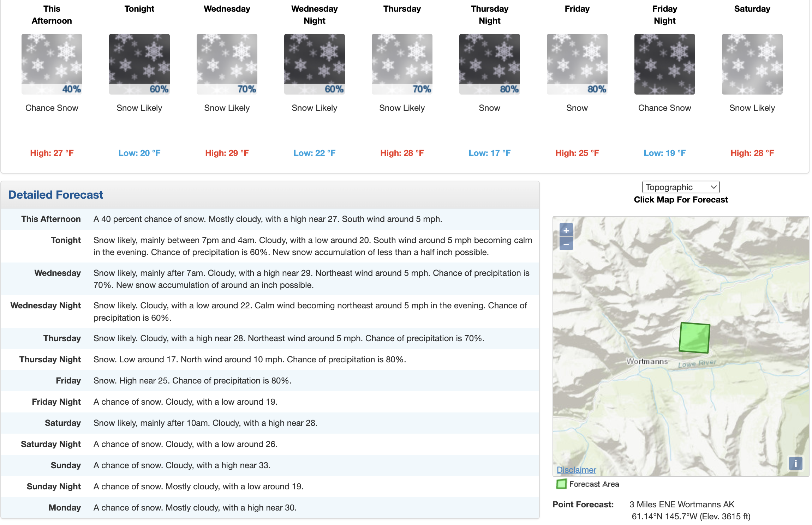This screenshot has width=812, height=525.
Task: Click the Lowe River label on the map
Action: tap(697, 363)
